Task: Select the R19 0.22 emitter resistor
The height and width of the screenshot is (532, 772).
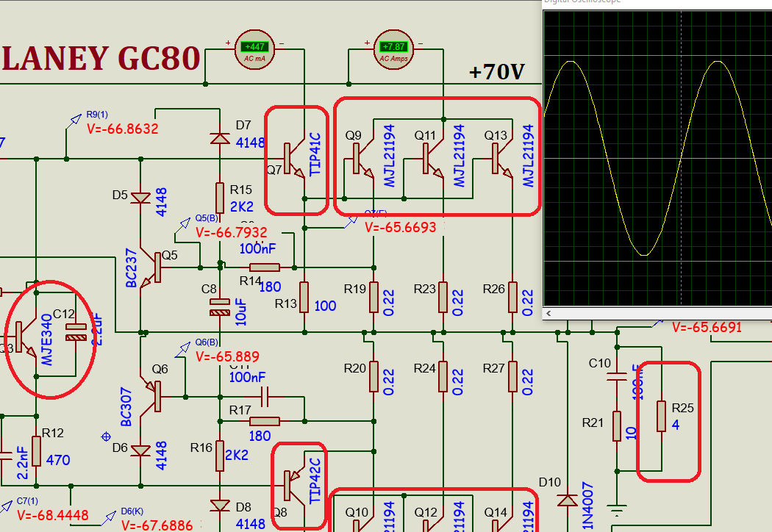Action: pyautogui.click(x=374, y=298)
